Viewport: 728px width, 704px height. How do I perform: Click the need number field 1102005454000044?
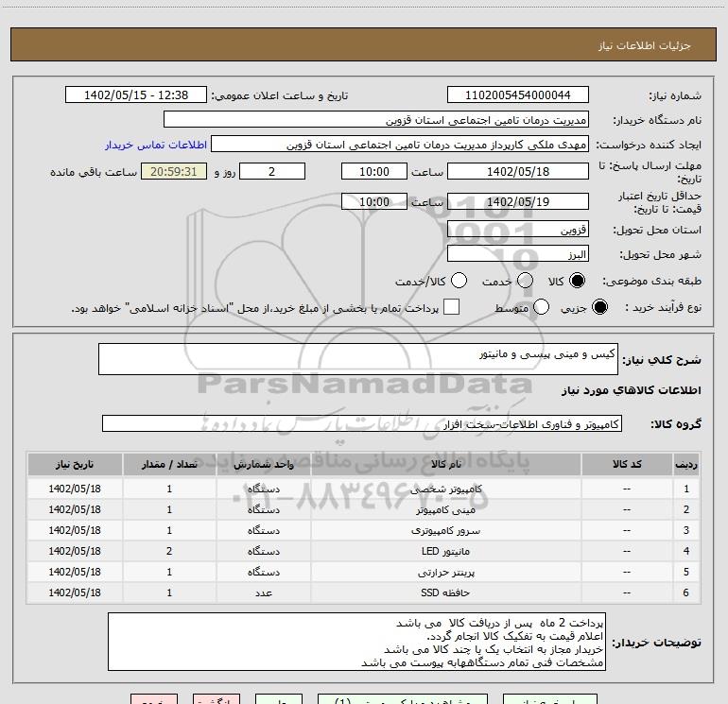coord(518,94)
